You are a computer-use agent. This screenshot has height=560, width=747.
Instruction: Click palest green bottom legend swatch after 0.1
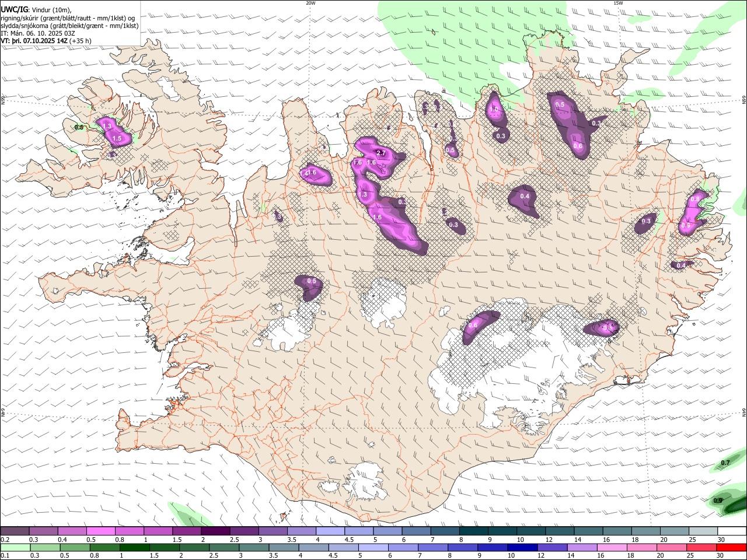click(x=15, y=548)
